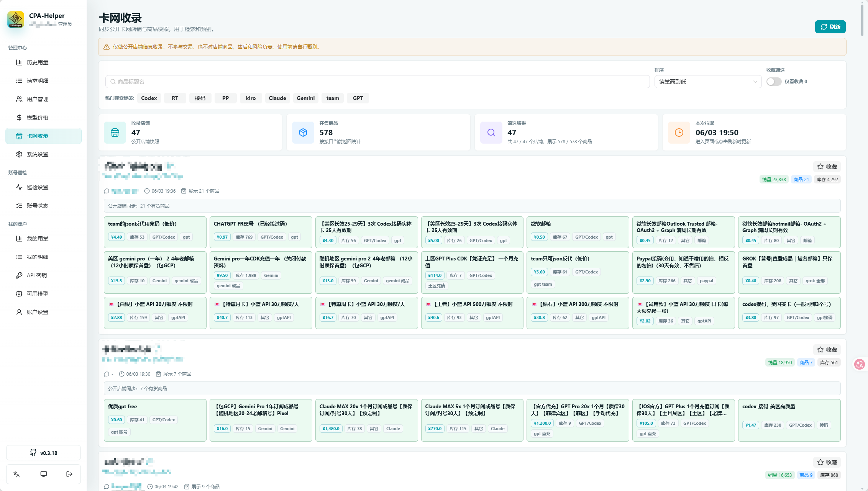Click the 商品标题名 search field

click(377, 82)
